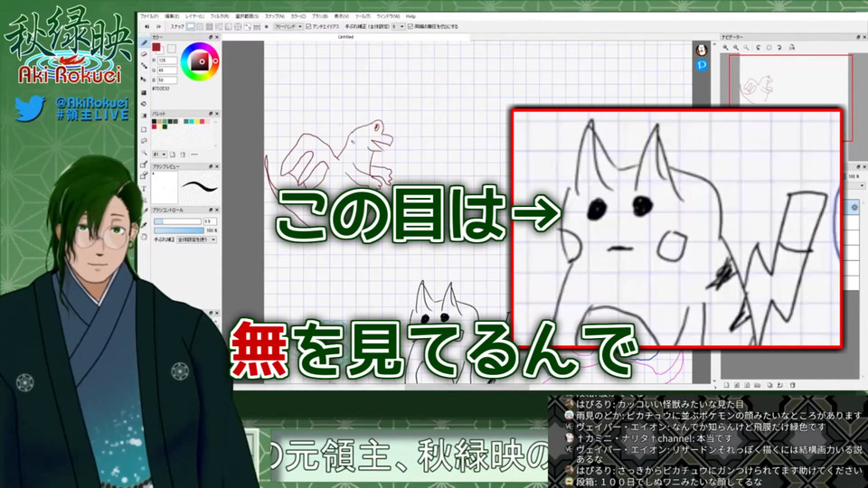Select the Move tool
The image size is (868, 488).
pyautogui.click(x=144, y=80)
